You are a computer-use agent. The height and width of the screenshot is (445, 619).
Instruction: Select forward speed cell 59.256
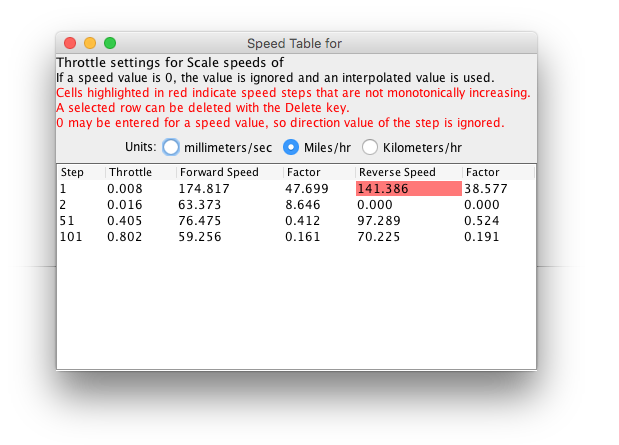coord(230,237)
